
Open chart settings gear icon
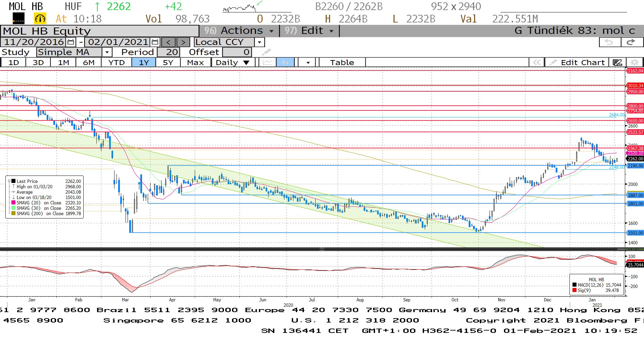pos(634,62)
